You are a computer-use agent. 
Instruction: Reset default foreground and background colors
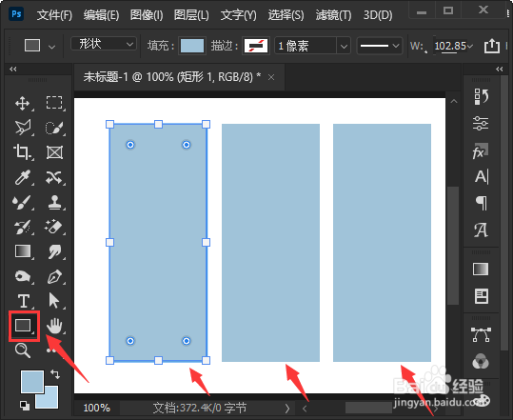coord(25,406)
